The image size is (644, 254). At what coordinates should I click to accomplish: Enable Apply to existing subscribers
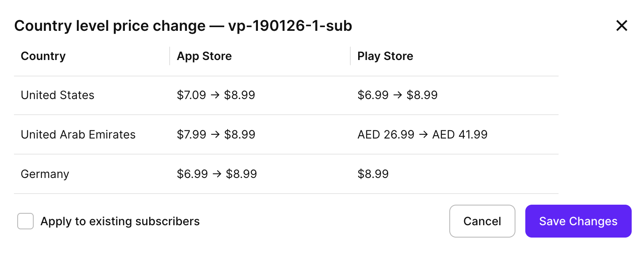(25, 221)
